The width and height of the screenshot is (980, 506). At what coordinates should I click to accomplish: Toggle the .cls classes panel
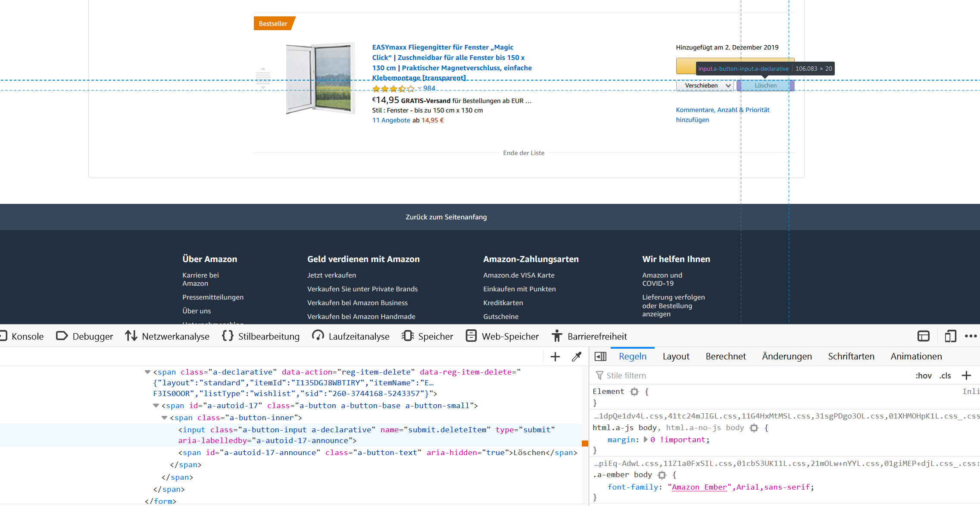coord(945,375)
